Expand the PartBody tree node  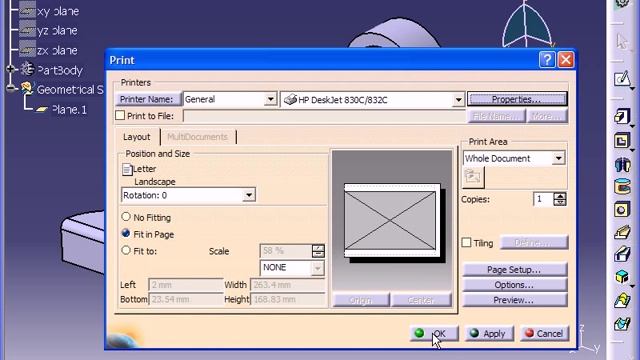[11, 69]
